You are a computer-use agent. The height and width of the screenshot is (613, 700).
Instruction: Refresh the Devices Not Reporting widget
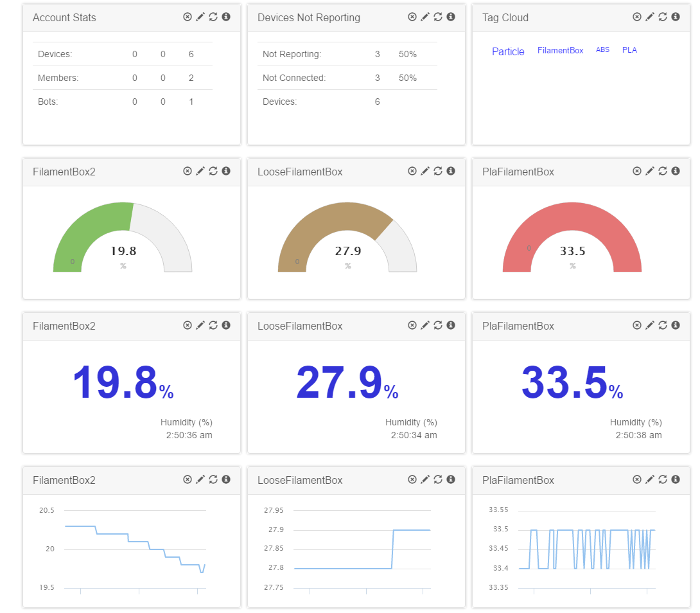(x=437, y=17)
